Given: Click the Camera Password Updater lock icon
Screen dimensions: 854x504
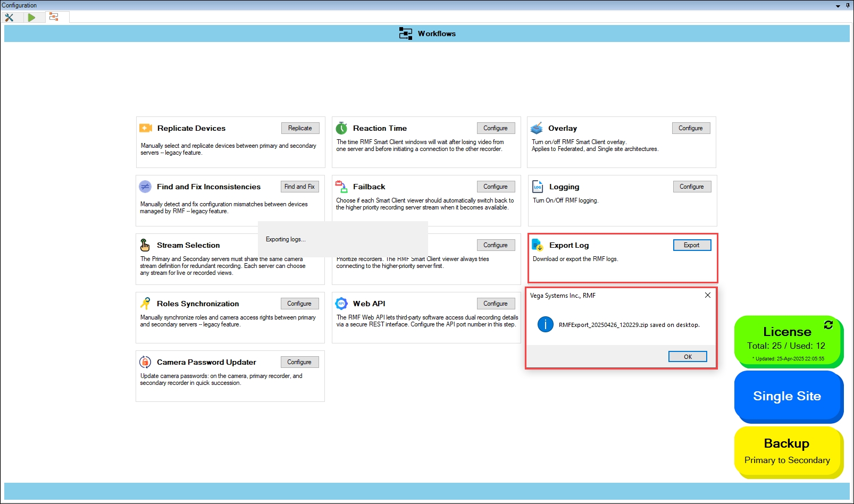Looking at the screenshot, I should click(145, 362).
